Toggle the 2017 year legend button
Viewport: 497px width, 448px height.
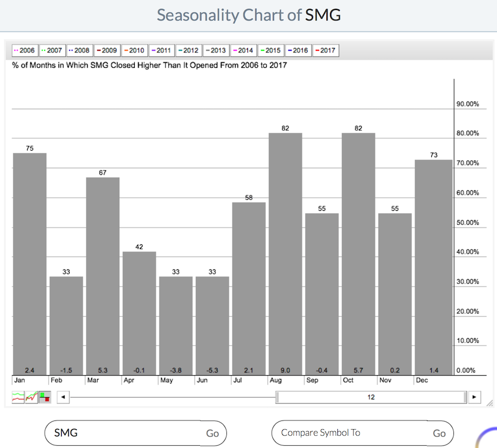(326, 50)
